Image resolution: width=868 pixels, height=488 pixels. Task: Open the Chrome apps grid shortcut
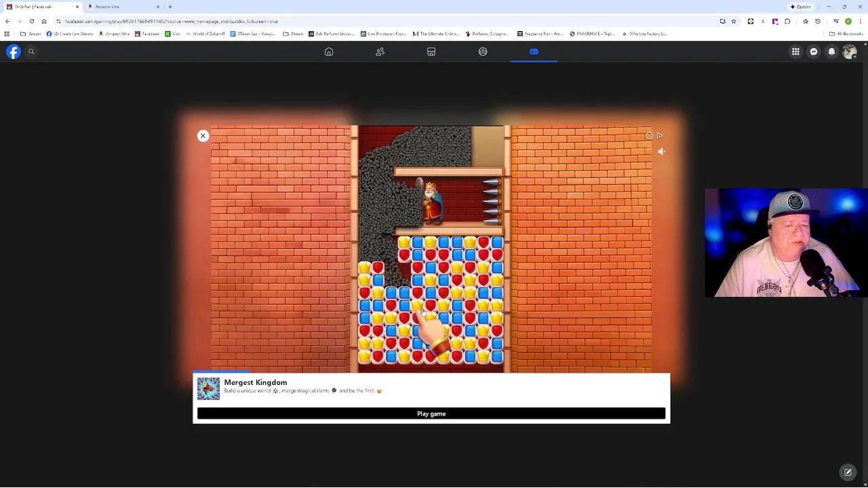tap(7, 34)
